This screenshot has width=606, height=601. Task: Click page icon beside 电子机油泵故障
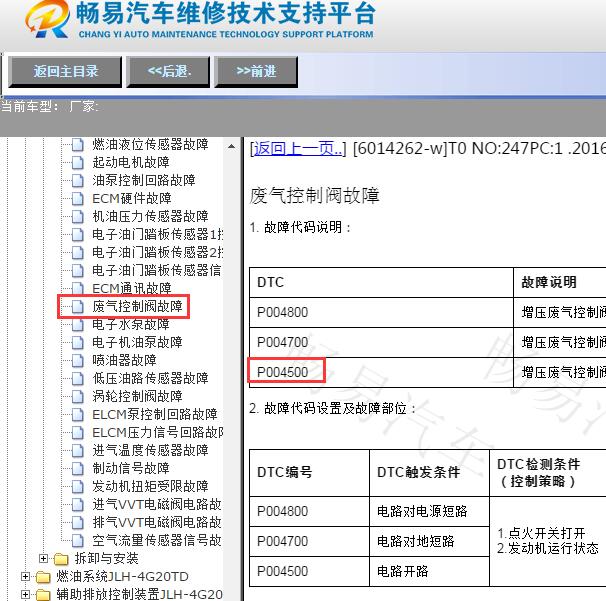point(78,342)
